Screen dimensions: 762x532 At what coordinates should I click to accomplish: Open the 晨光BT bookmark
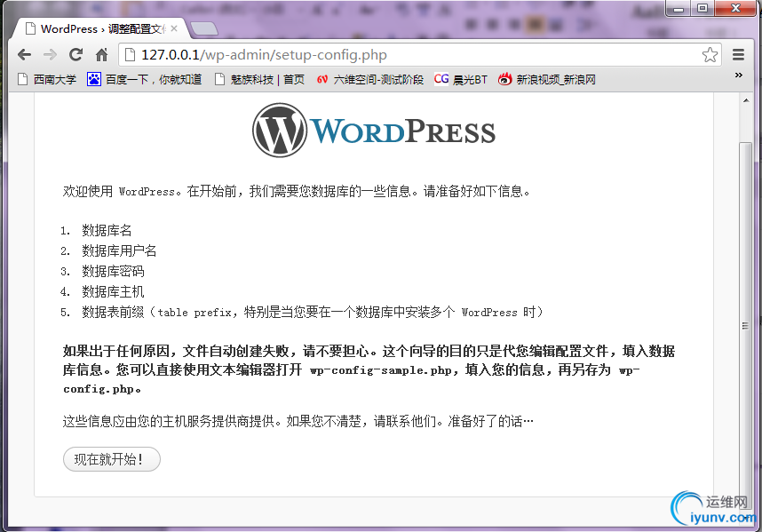click(x=461, y=79)
